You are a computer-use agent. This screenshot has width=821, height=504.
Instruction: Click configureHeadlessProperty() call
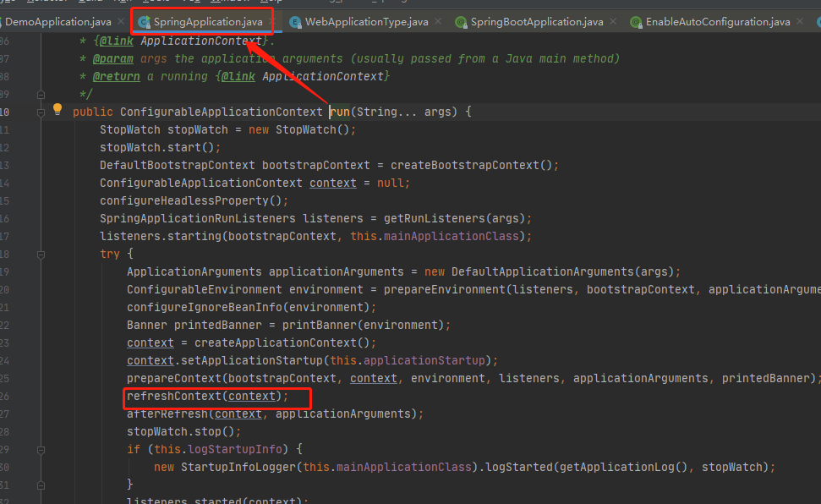tap(190, 201)
